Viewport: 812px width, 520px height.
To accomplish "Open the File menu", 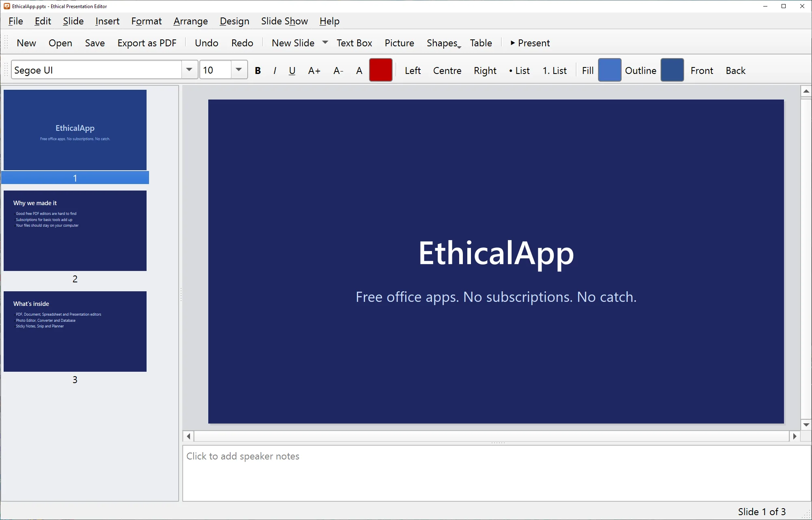I will pyautogui.click(x=15, y=21).
